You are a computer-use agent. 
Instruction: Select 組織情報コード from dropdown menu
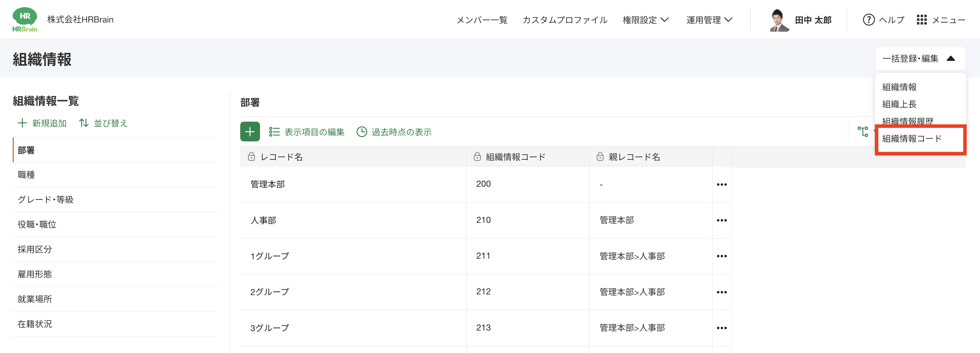(x=911, y=139)
